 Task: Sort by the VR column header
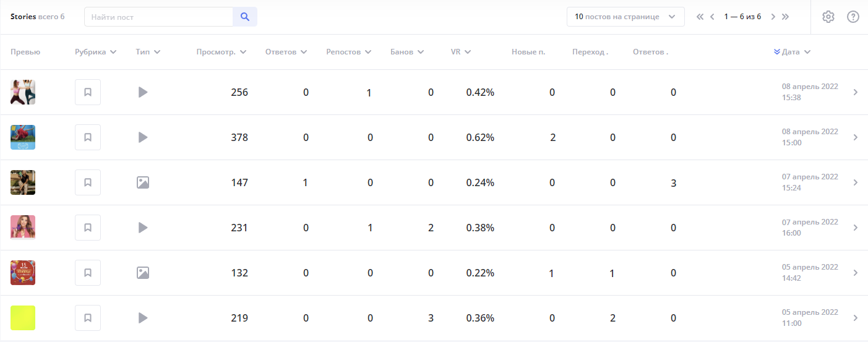[x=461, y=52]
